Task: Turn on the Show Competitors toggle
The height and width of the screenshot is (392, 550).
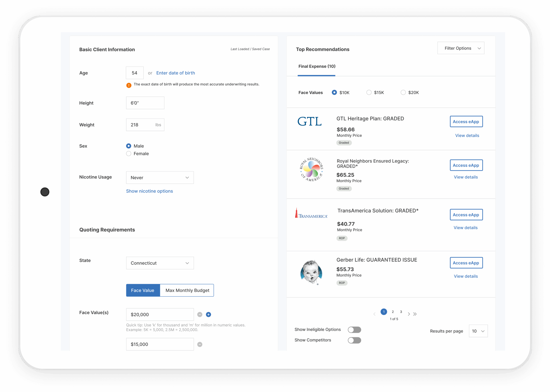Action: click(x=354, y=340)
